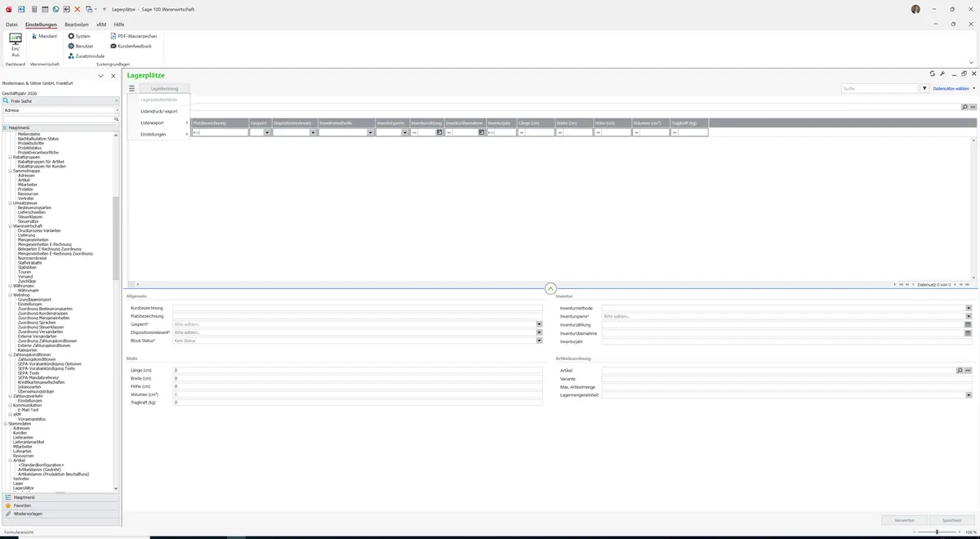Open the Wiedervorlagen navigation section
The image size is (980, 539).
coord(61,514)
